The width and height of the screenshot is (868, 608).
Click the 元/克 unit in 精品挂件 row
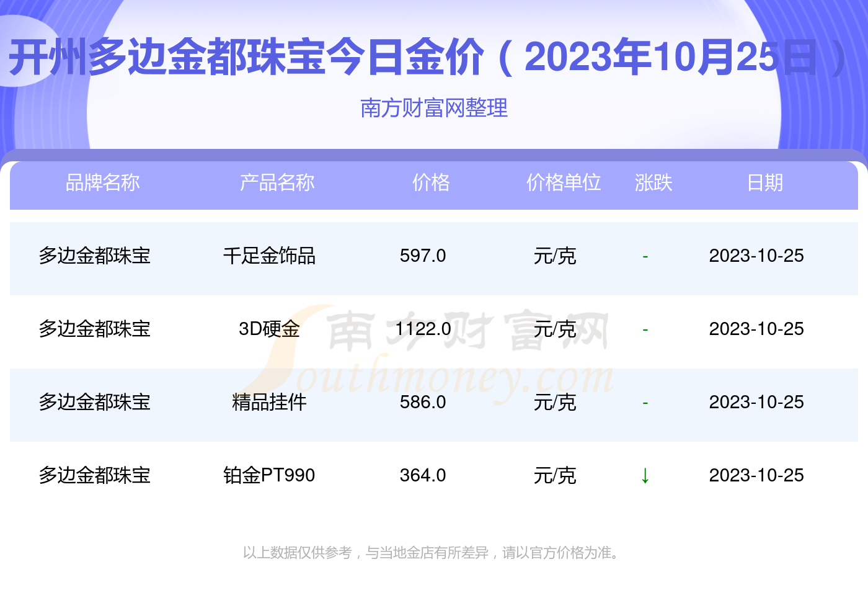coord(555,402)
